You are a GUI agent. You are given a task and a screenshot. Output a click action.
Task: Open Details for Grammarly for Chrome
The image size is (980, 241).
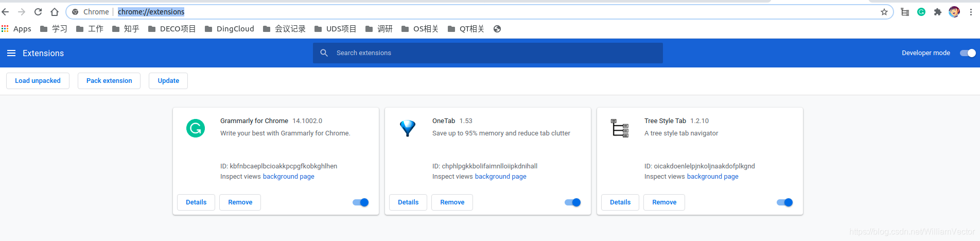pyautogui.click(x=196, y=202)
